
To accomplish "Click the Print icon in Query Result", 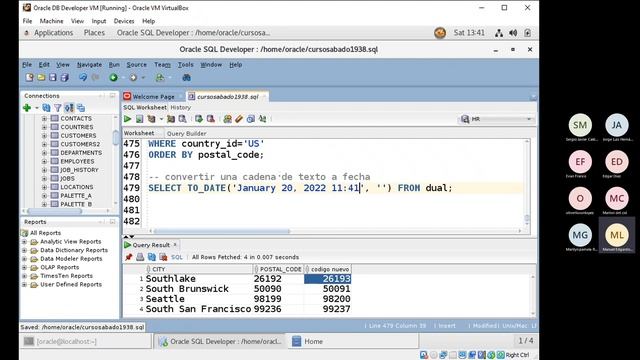I will pos(140,257).
